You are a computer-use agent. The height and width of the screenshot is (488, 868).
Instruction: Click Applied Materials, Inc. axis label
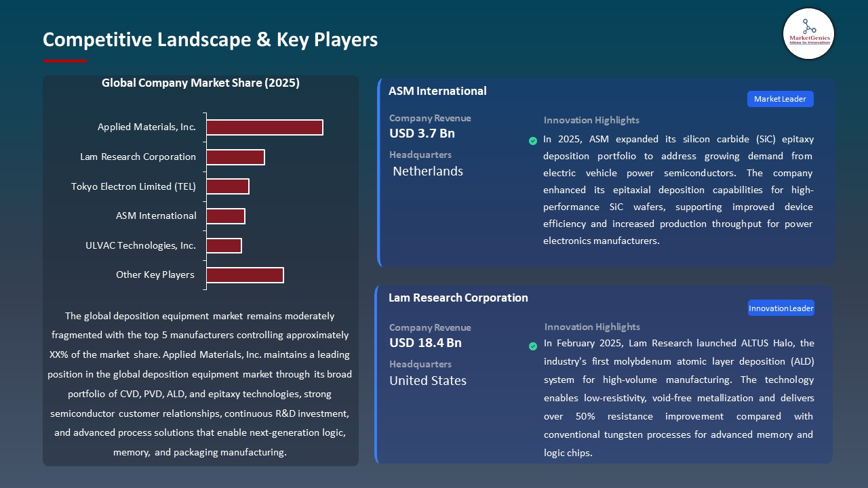[146, 127]
